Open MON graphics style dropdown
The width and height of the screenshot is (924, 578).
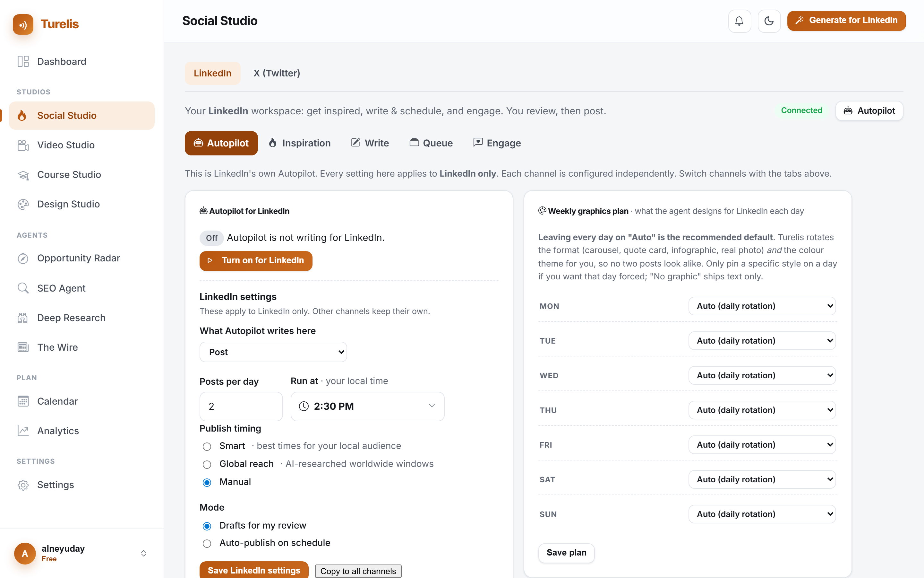pos(762,306)
